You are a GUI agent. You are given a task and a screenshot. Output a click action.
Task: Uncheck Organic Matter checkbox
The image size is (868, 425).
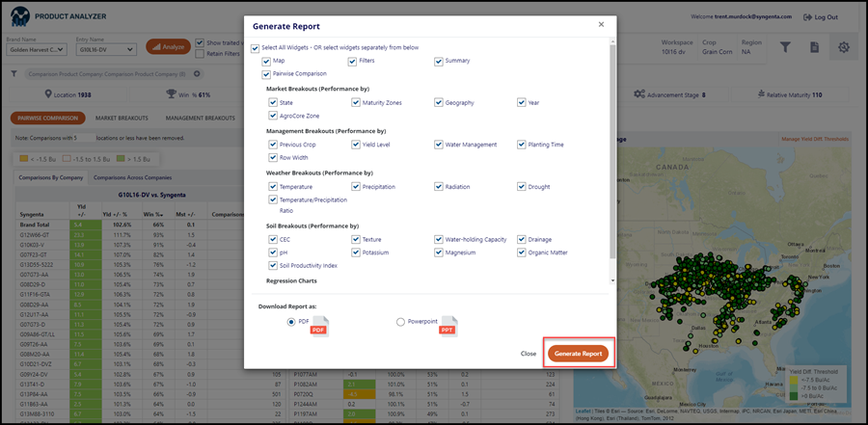pos(522,252)
